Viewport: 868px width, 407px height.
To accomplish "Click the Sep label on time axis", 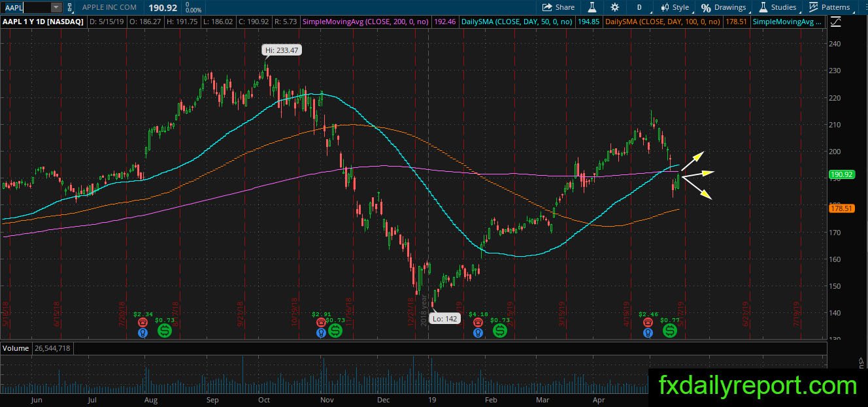I will pos(212,399).
